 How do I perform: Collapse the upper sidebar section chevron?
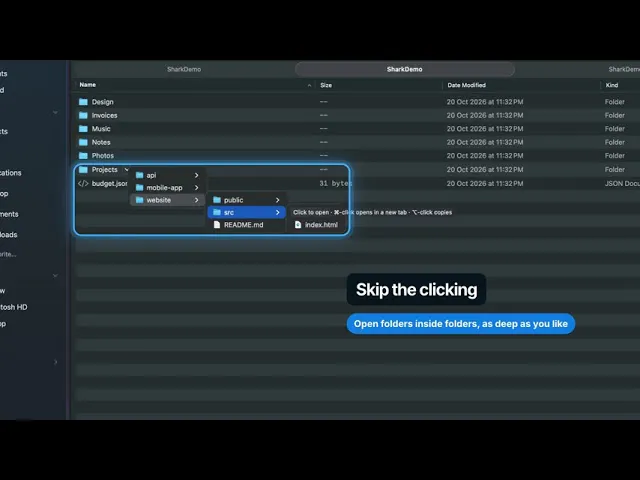point(55,112)
